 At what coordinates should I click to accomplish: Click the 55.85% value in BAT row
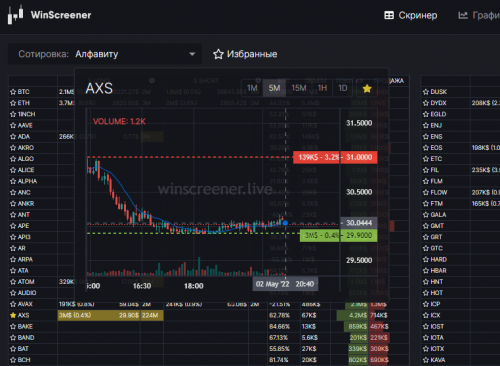pyautogui.click(x=280, y=349)
